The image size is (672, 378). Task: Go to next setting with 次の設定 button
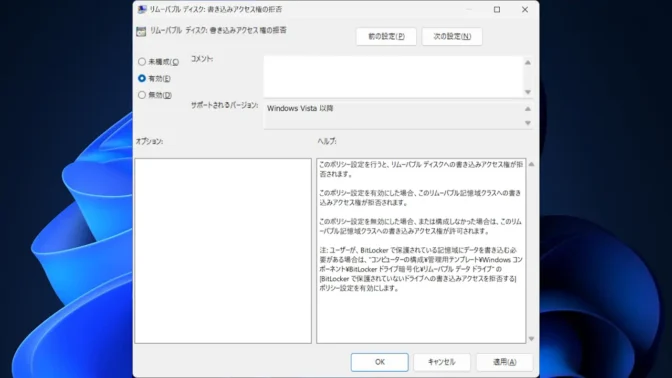(452, 36)
